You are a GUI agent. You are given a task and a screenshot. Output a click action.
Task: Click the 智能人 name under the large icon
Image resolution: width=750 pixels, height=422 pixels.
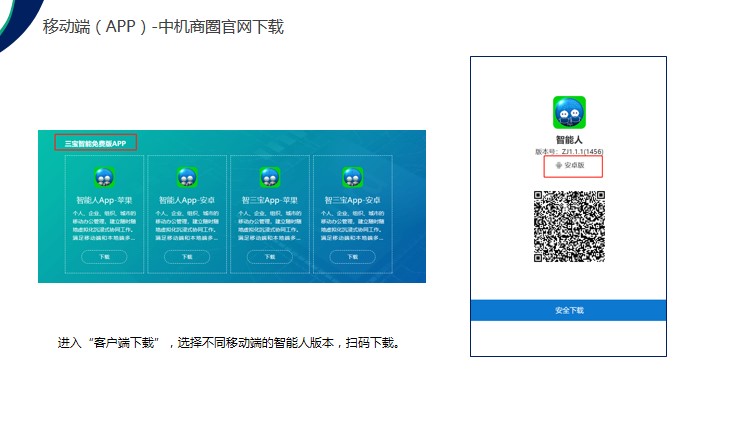pyautogui.click(x=569, y=140)
